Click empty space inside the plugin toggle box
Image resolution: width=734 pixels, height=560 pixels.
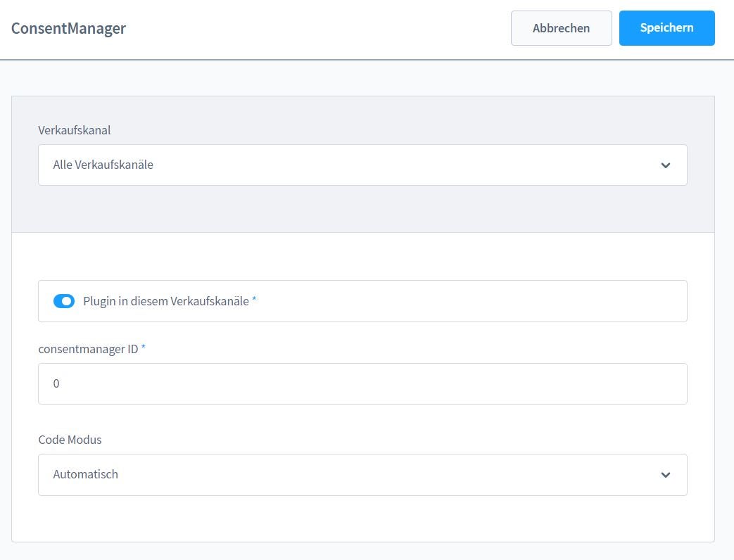[x=468, y=301]
